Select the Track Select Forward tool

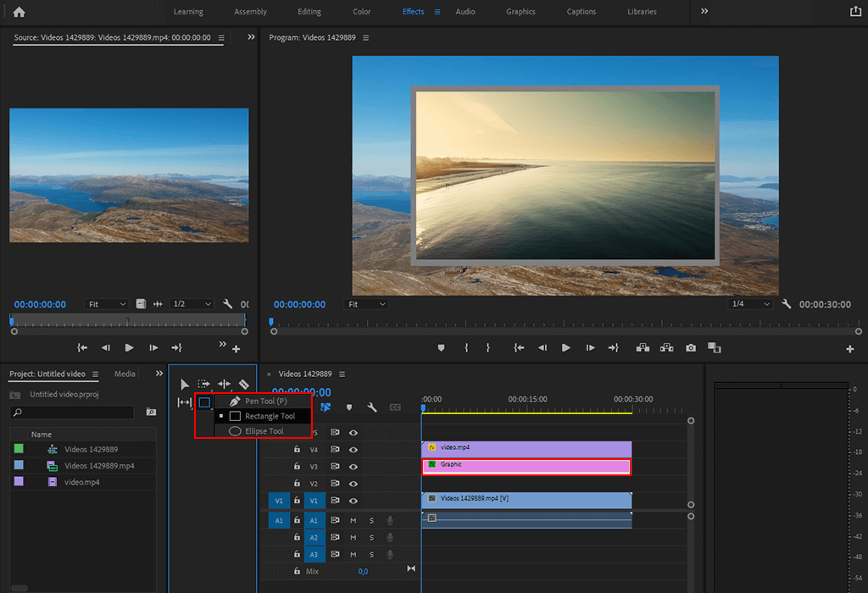click(204, 384)
